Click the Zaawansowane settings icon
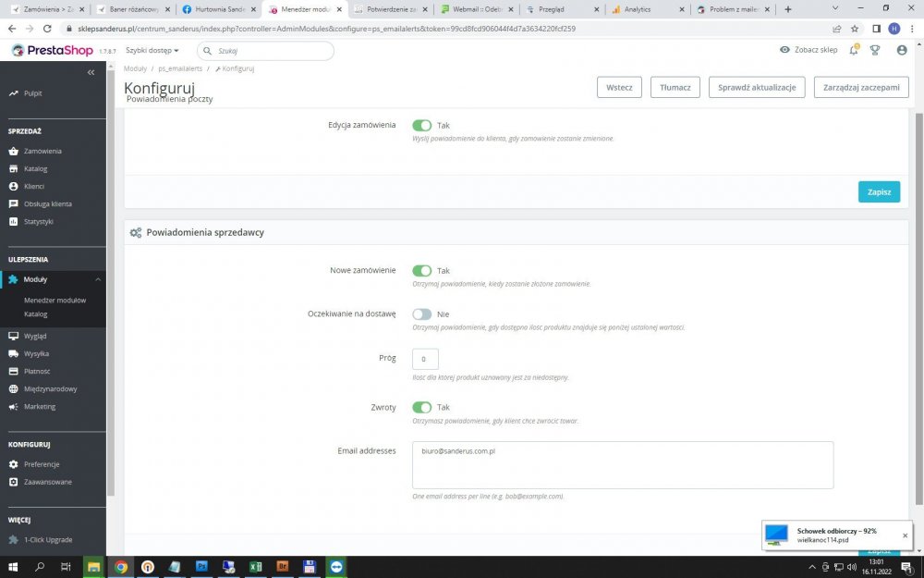 coord(14,483)
